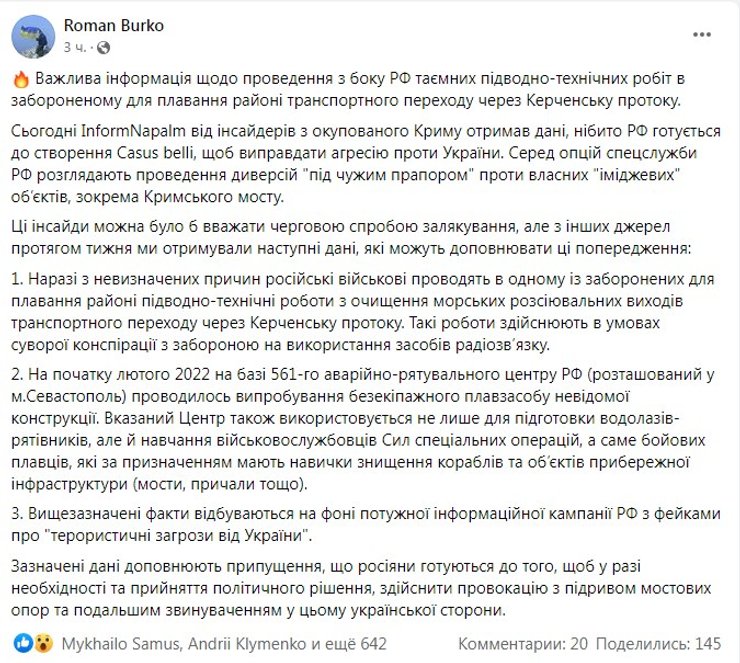
Task: Click the fire emoji starting the post
Action: (22, 79)
